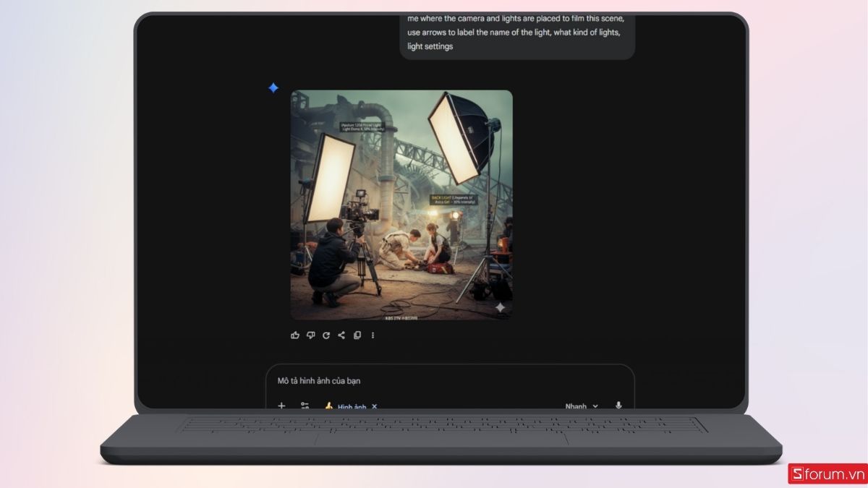Click the thumbs down feedback icon

[x=310, y=335]
